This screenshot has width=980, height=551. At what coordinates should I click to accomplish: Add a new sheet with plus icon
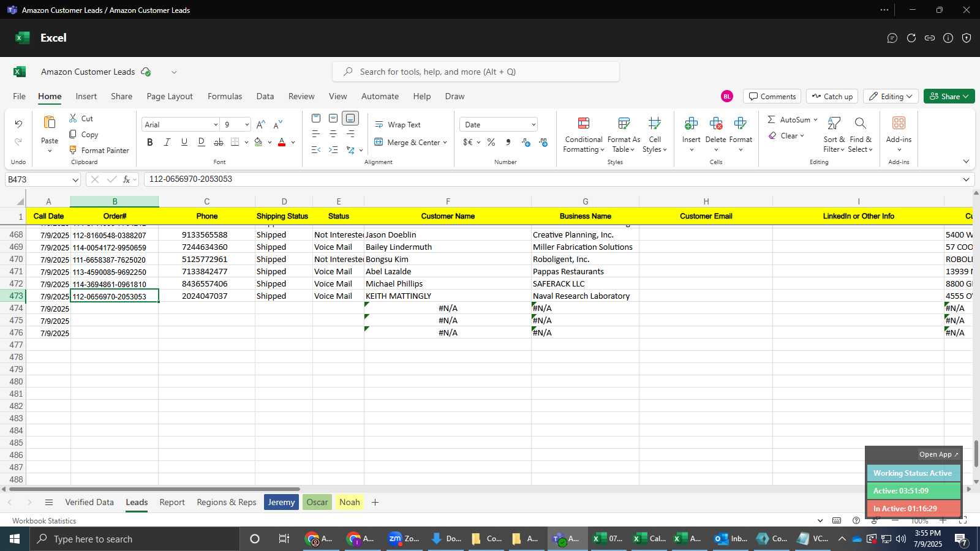tap(375, 503)
